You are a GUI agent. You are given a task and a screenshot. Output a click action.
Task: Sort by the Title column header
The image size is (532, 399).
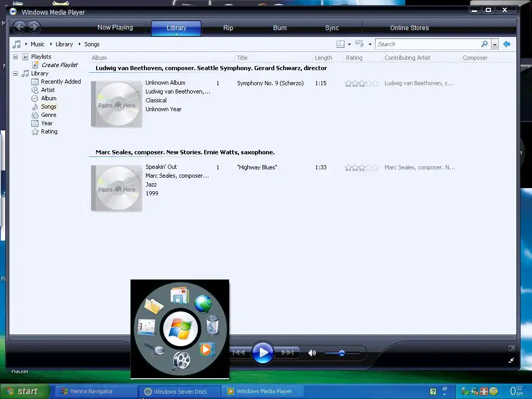(273, 58)
